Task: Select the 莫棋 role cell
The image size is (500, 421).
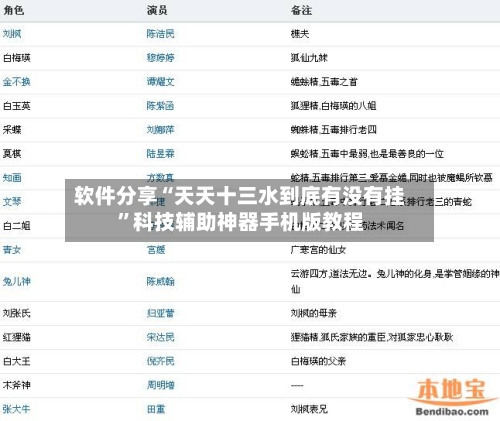Action: point(12,154)
